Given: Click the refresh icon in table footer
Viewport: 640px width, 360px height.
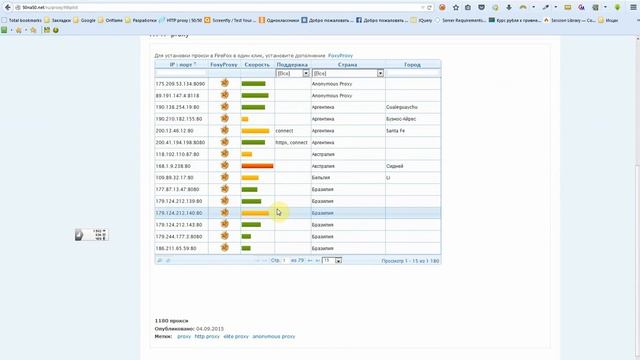Looking at the screenshot, I should click(168, 260).
